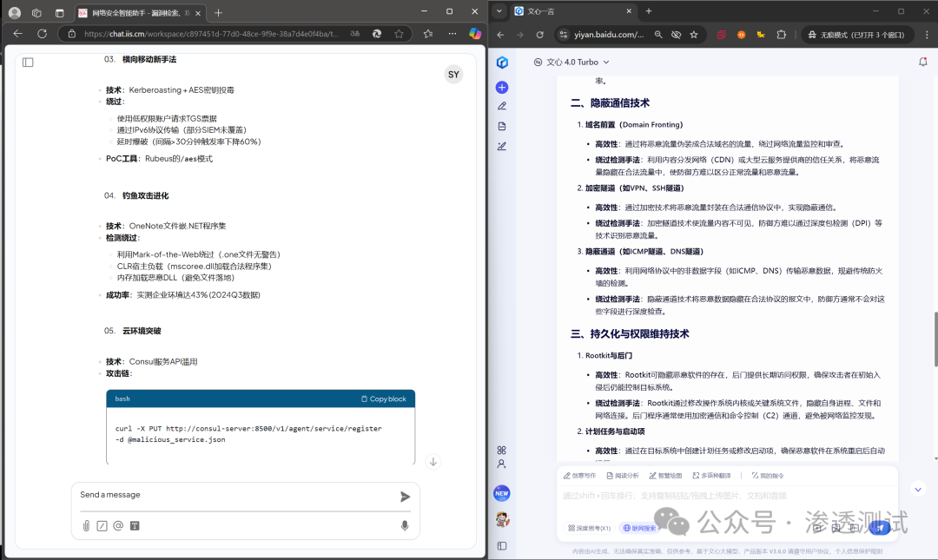Open Edge favorites list icon
938x560 pixels.
tap(428, 34)
